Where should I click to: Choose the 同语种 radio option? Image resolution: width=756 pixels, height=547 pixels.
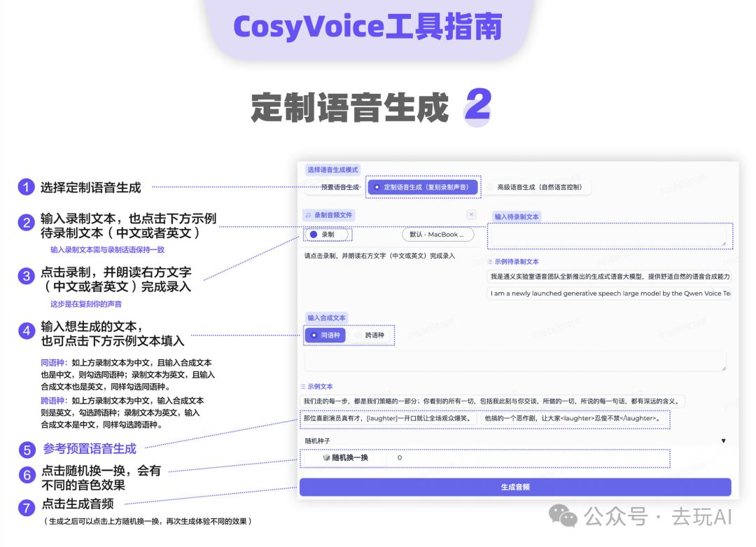325,335
